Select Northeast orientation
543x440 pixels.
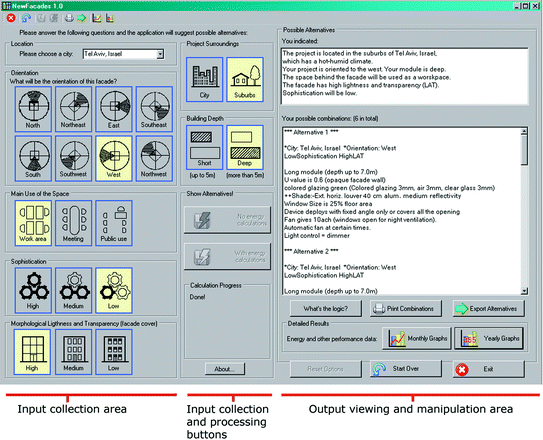[x=73, y=109]
